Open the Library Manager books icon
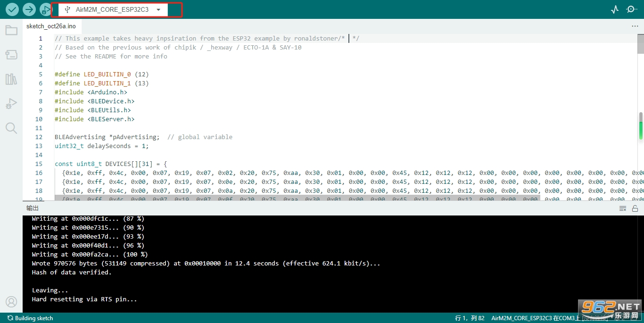Viewport: 644px width, 323px height. (x=11, y=79)
